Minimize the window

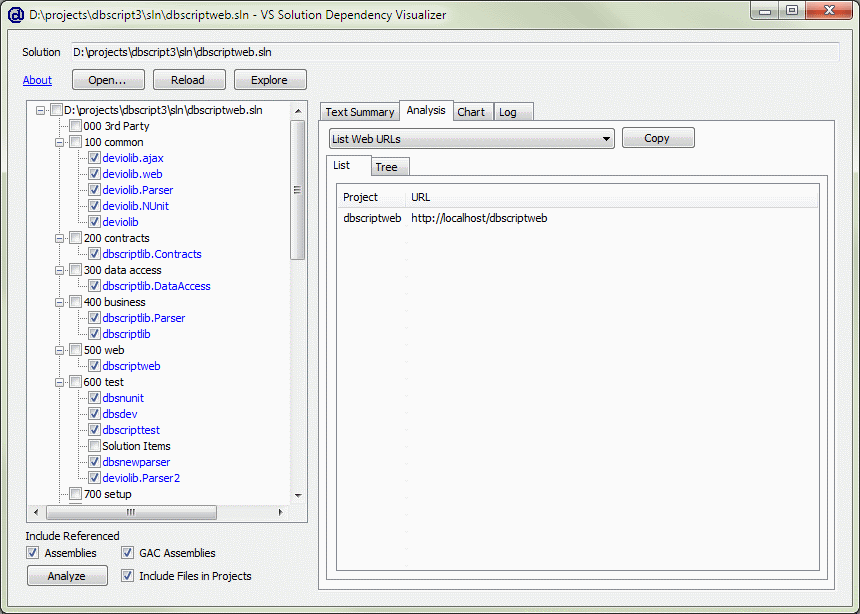tap(765, 11)
